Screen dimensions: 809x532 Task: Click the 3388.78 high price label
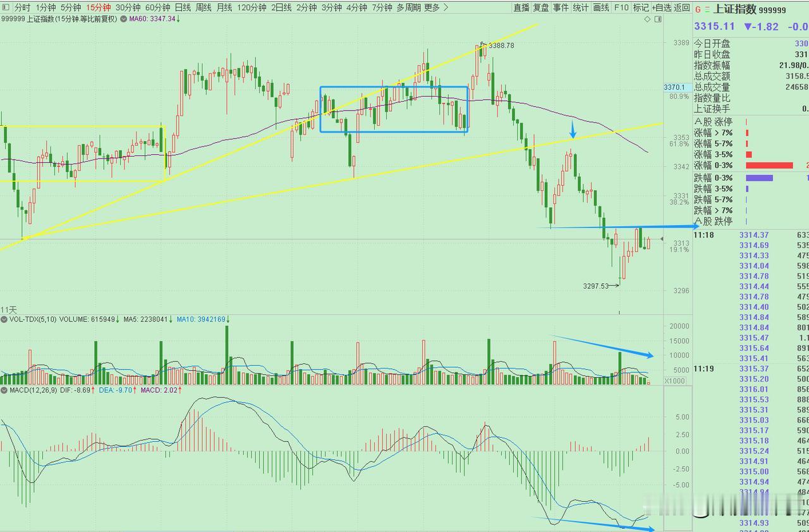(x=501, y=45)
